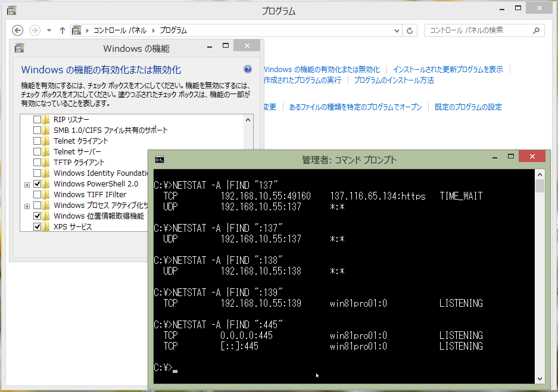
Task: Select the TFTP クライアント label
Action: point(79,163)
